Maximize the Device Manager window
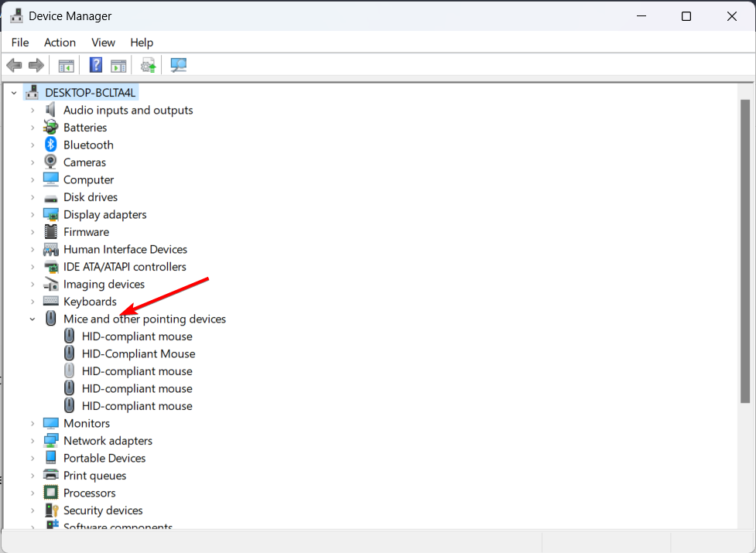The image size is (756, 553). [x=686, y=16]
